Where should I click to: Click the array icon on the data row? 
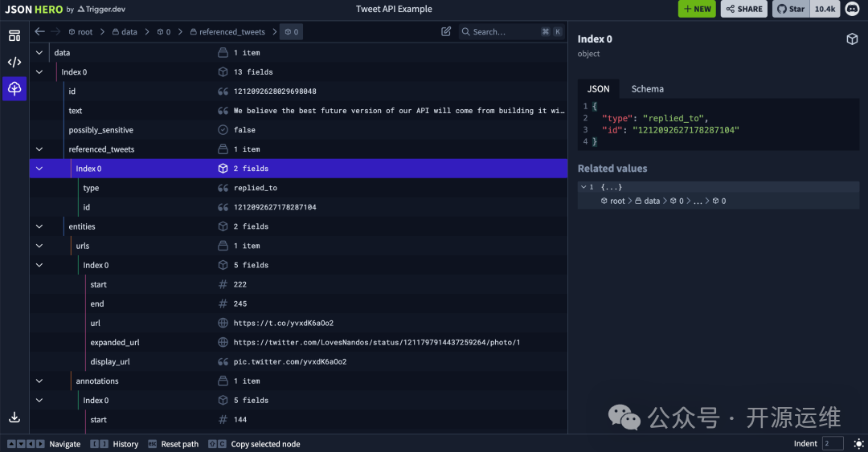[x=223, y=52]
